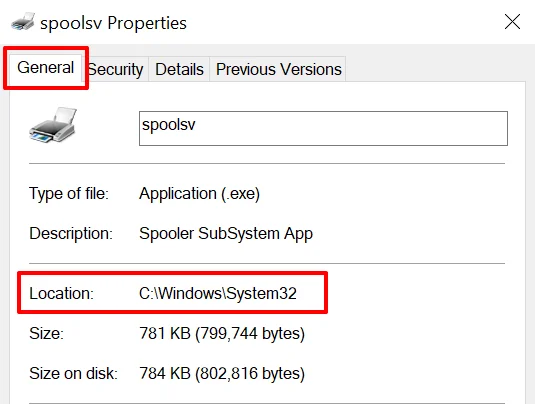Click the 'Size:' label
This screenshot has width=535, height=404.
pyautogui.click(x=46, y=333)
